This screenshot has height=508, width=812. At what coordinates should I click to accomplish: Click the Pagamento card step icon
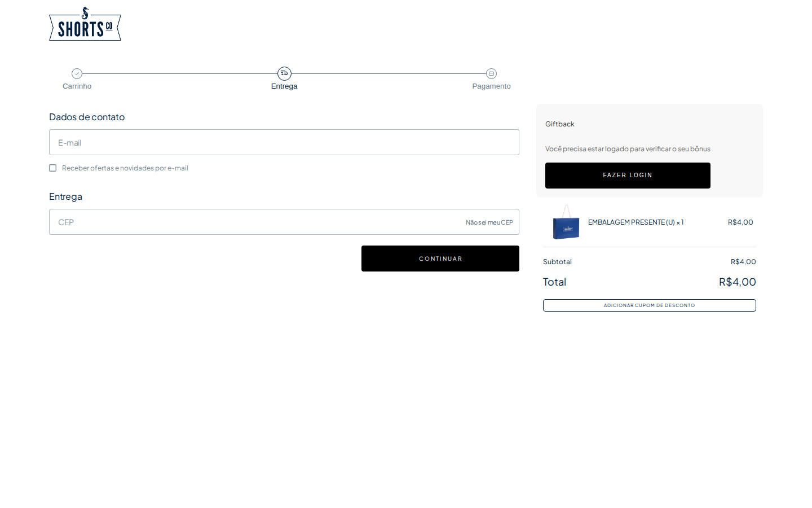tap(491, 73)
